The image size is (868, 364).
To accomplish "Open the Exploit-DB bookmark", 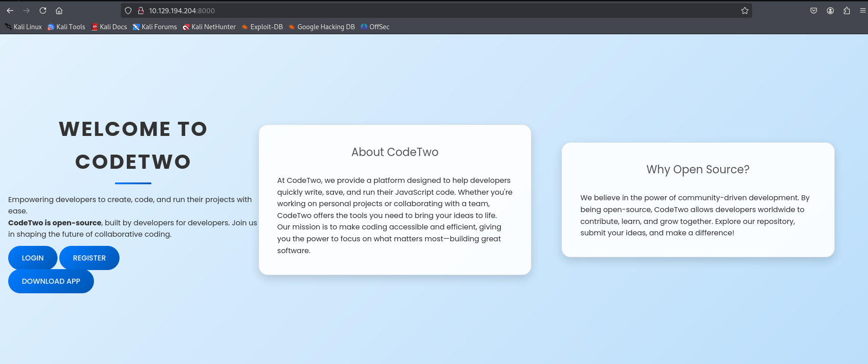I will [262, 27].
